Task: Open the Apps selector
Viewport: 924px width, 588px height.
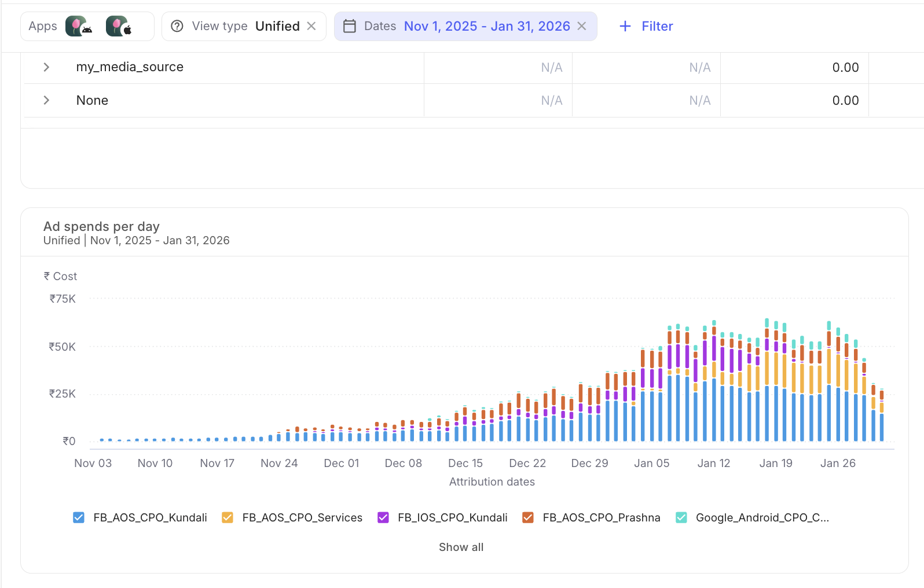Action: (87, 26)
